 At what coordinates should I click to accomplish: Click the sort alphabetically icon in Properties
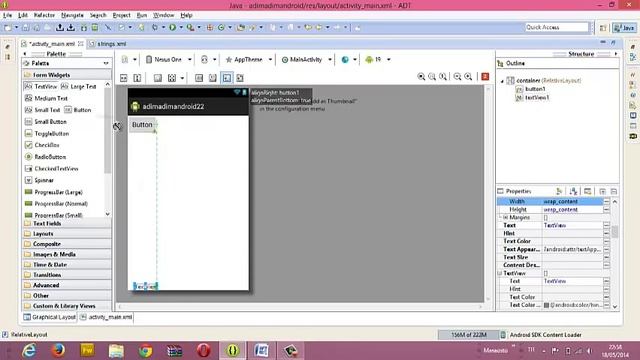point(573,191)
